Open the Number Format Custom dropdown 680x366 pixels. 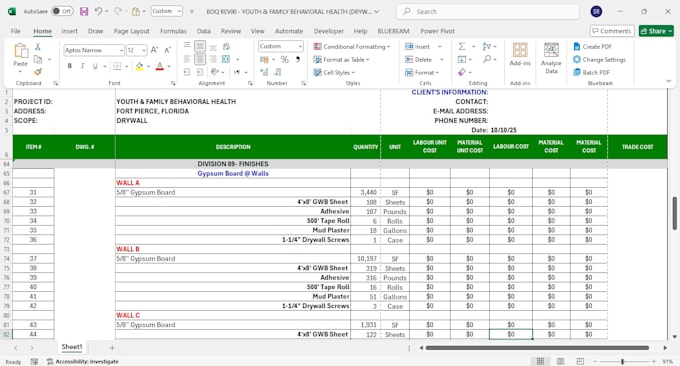(x=300, y=46)
